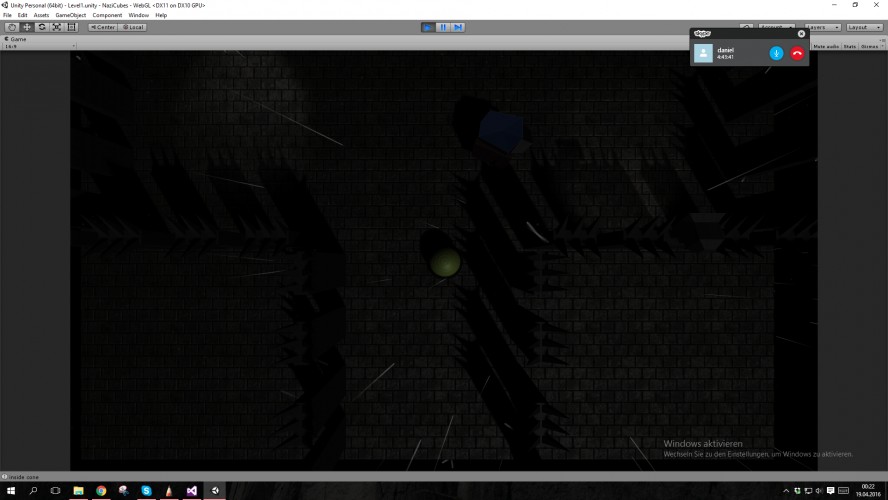Screen dimensions: 888x500
Task: Open the 16:9 aspect ratio dropdown
Action: tap(40, 46)
